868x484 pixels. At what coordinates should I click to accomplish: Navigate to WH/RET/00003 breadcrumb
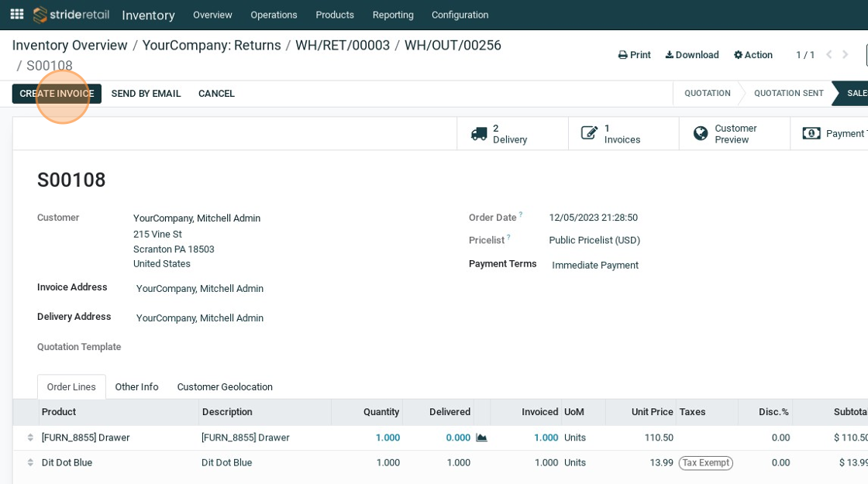[x=342, y=45]
